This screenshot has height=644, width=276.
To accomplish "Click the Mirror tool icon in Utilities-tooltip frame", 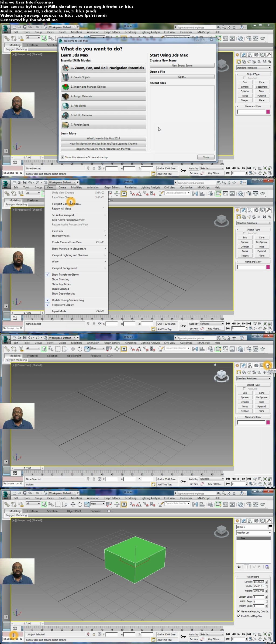I will [195, 349].
